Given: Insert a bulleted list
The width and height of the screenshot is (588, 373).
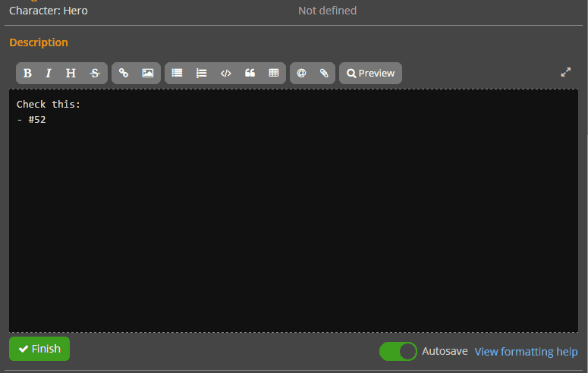Looking at the screenshot, I should point(177,73).
